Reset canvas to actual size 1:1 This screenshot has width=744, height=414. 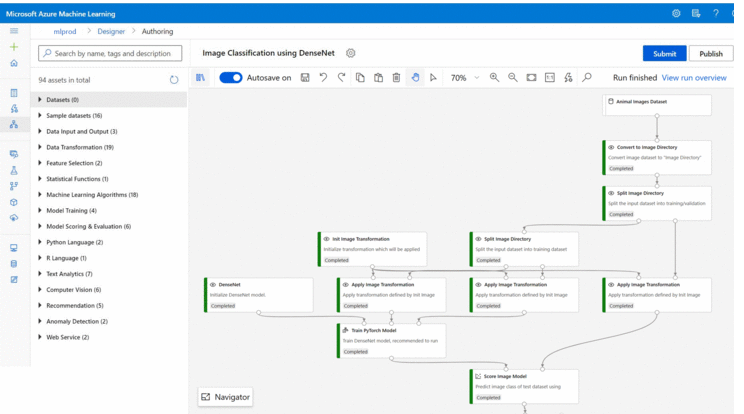[x=549, y=77]
